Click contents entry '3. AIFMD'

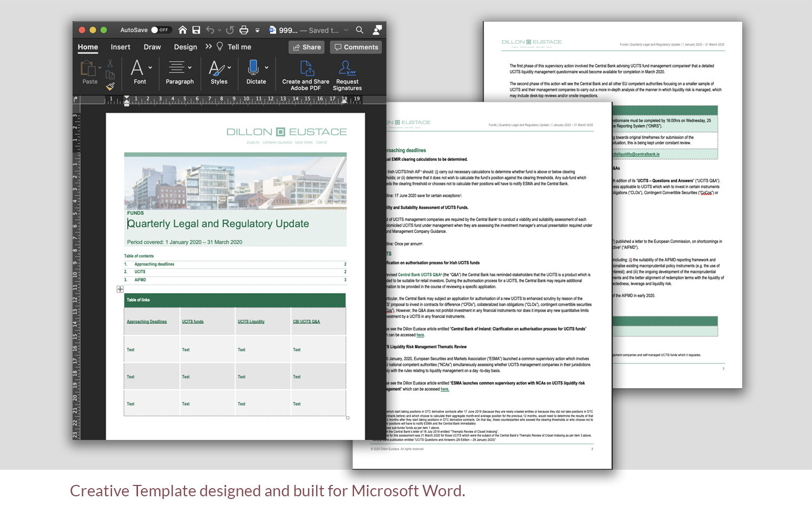(235, 280)
